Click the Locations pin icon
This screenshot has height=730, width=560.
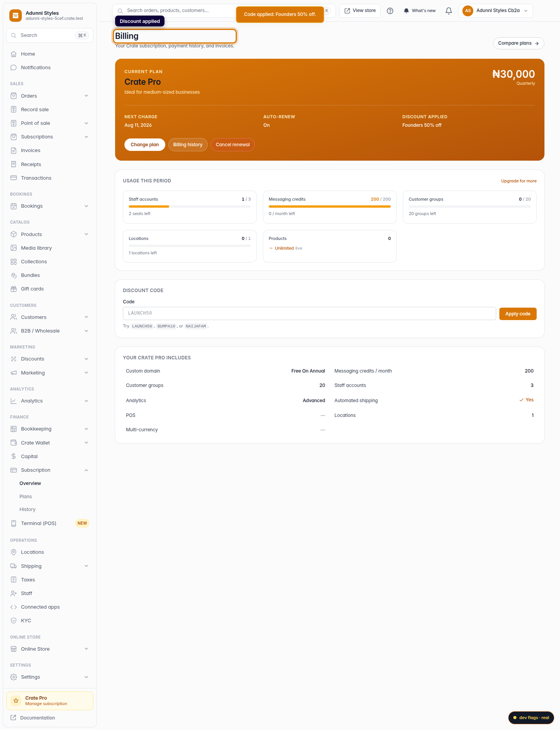coord(14,552)
